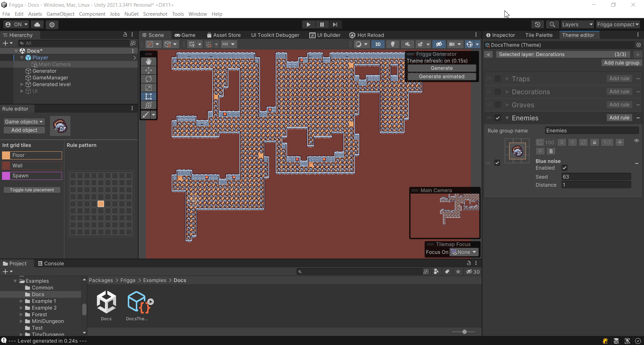Open the Screenshot menu

[155, 14]
